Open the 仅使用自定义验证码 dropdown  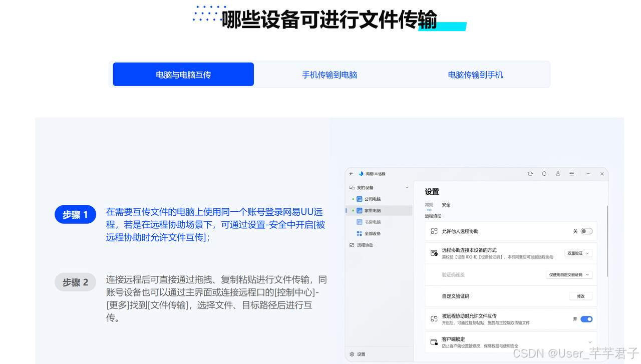(569, 275)
